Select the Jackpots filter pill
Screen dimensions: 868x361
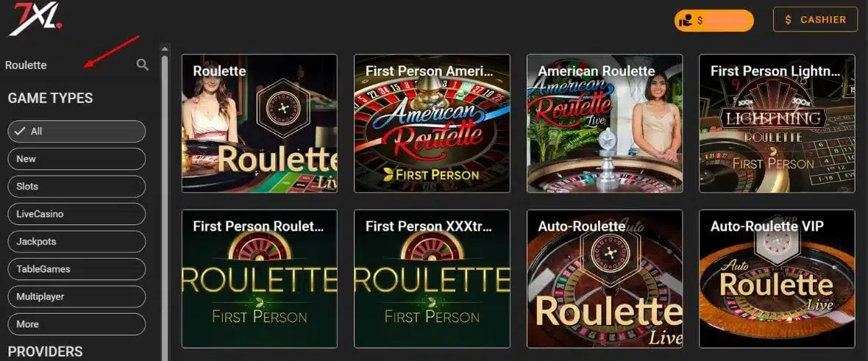(x=77, y=241)
